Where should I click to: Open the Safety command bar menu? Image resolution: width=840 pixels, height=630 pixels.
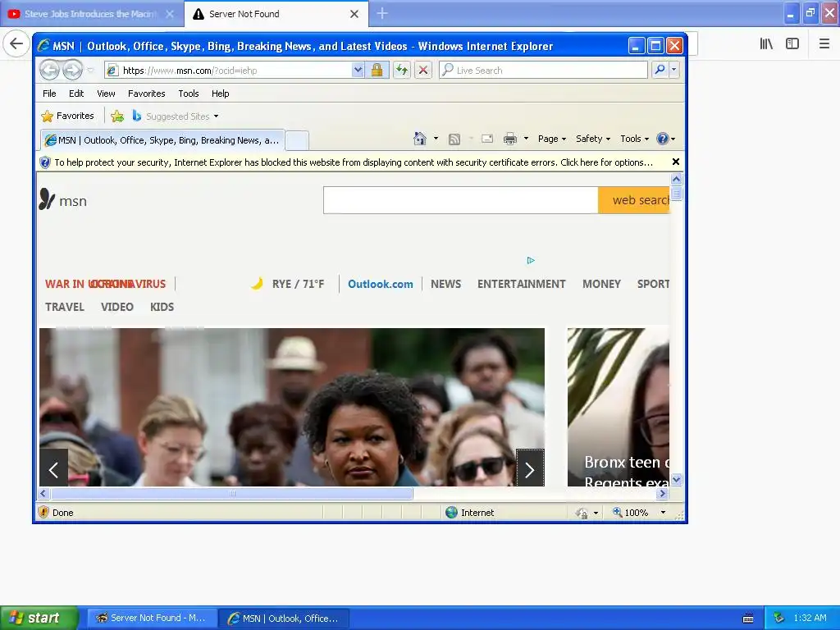pyautogui.click(x=592, y=139)
